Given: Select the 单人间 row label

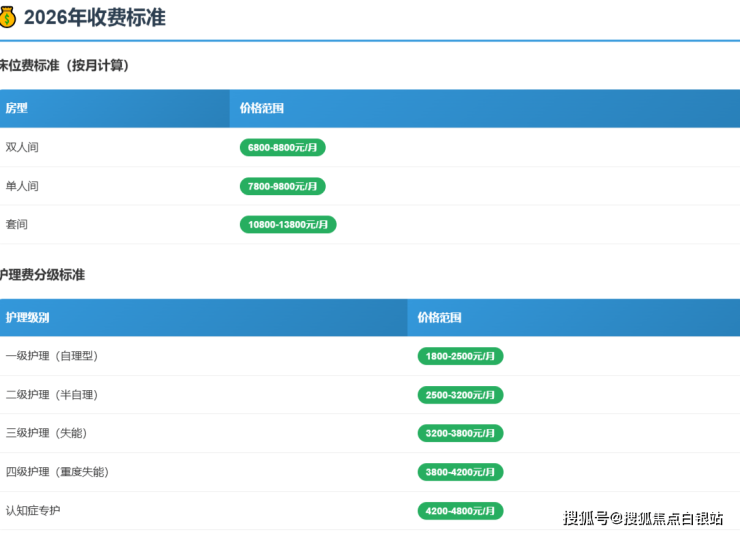Looking at the screenshot, I should (x=22, y=186).
